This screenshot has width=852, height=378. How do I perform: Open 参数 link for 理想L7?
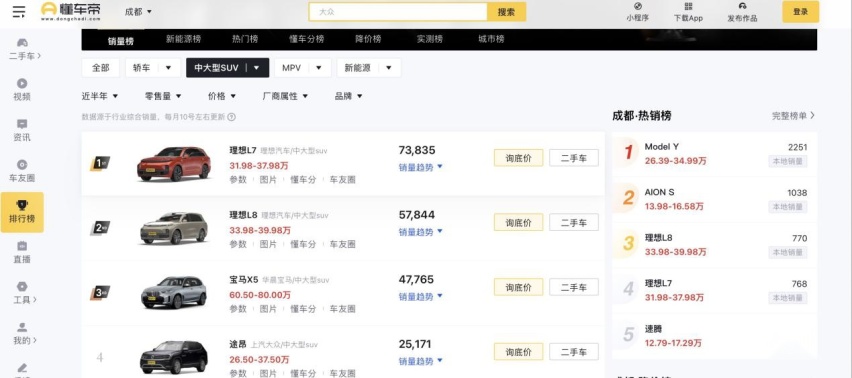pos(238,180)
